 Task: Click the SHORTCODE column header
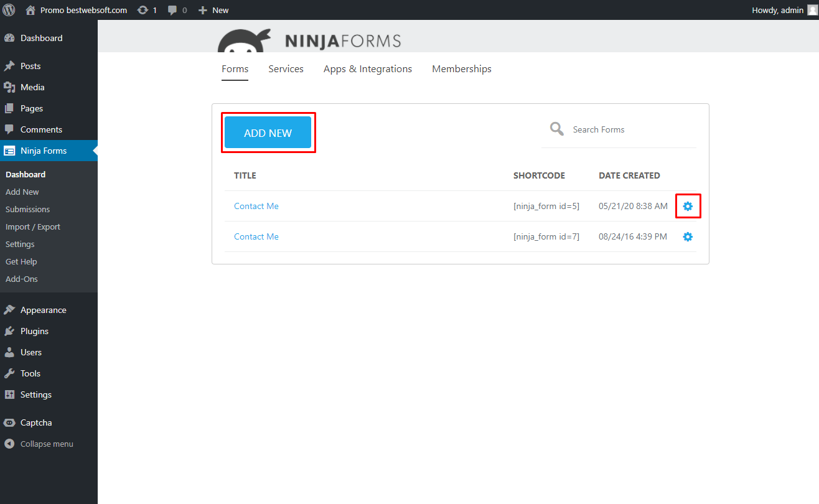[539, 175]
